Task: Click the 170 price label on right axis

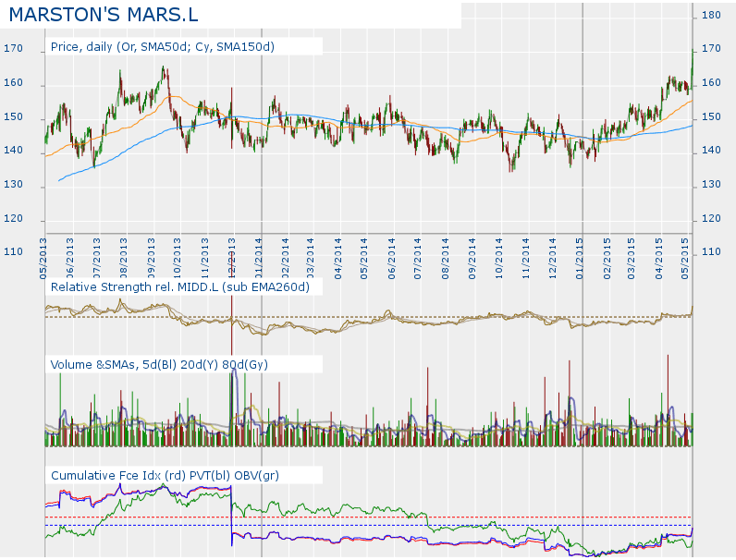Action: tap(711, 48)
